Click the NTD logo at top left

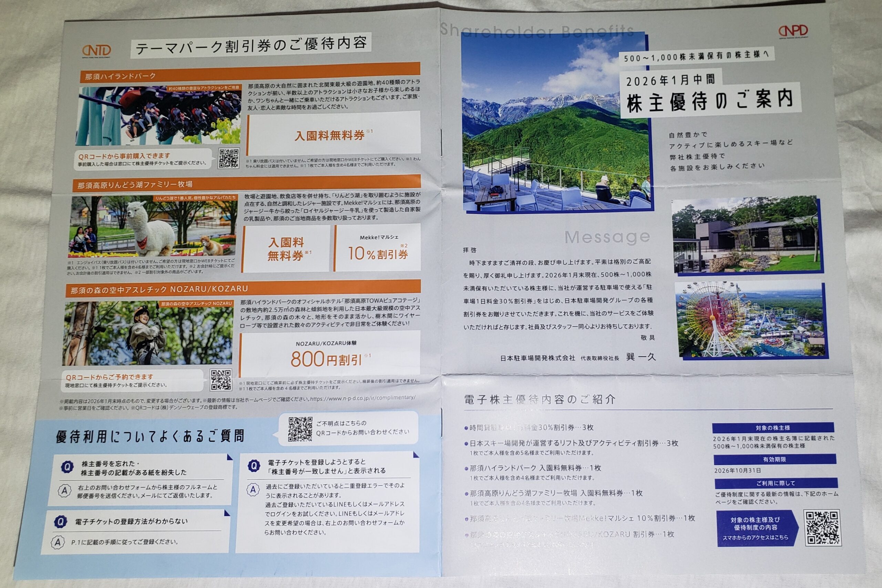click(96, 51)
